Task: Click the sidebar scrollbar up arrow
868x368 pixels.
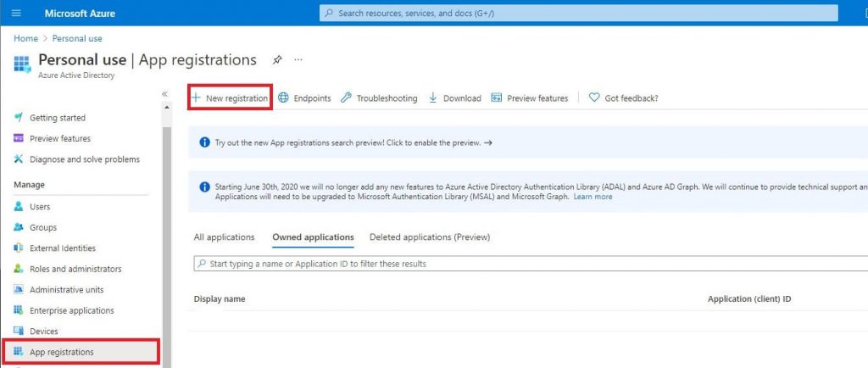Action: pyautogui.click(x=167, y=108)
